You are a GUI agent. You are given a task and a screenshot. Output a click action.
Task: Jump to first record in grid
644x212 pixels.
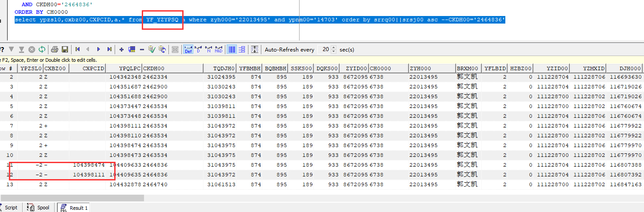click(78, 49)
